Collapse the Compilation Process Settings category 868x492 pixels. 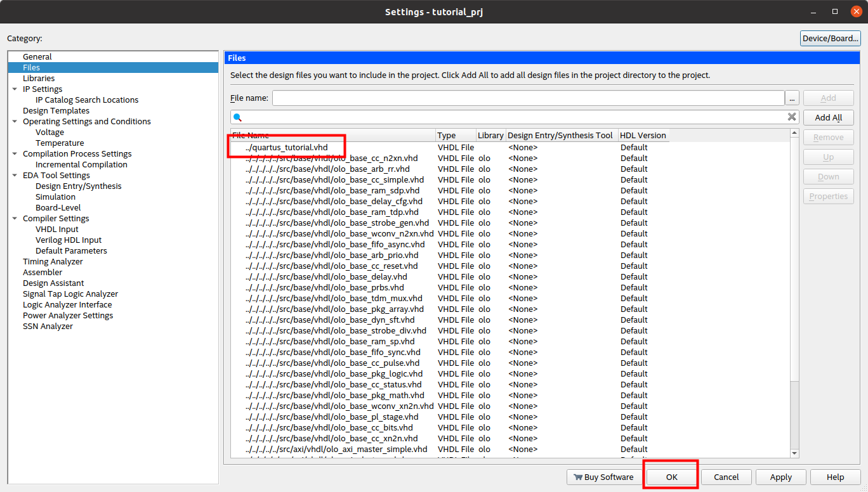click(x=15, y=153)
